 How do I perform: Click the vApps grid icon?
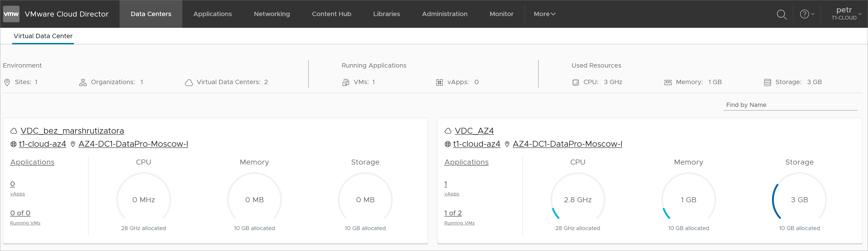[x=439, y=83]
